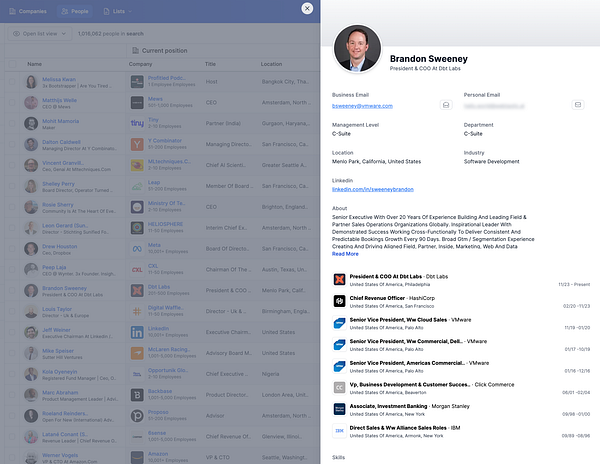Click the VMware logo beside Ww Cloud Sales
Screen dimensions: 600x464
[339, 323]
